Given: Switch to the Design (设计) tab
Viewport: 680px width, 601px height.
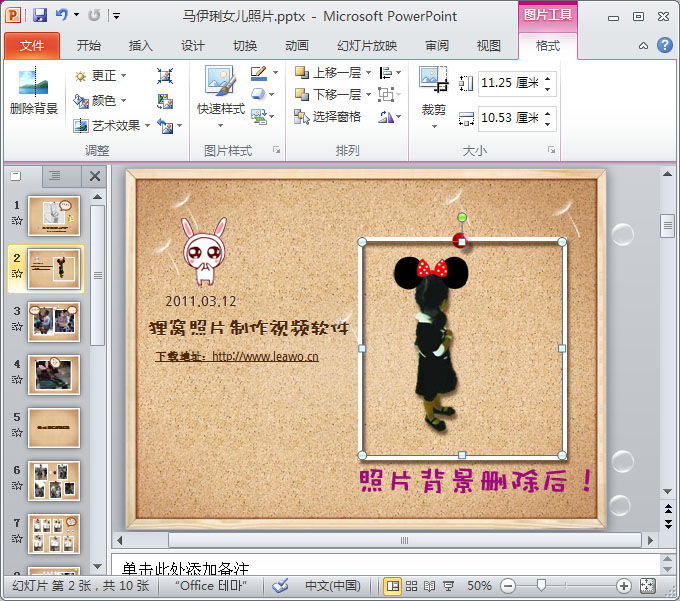Looking at the screenshot, I should [x=193, y=46].
